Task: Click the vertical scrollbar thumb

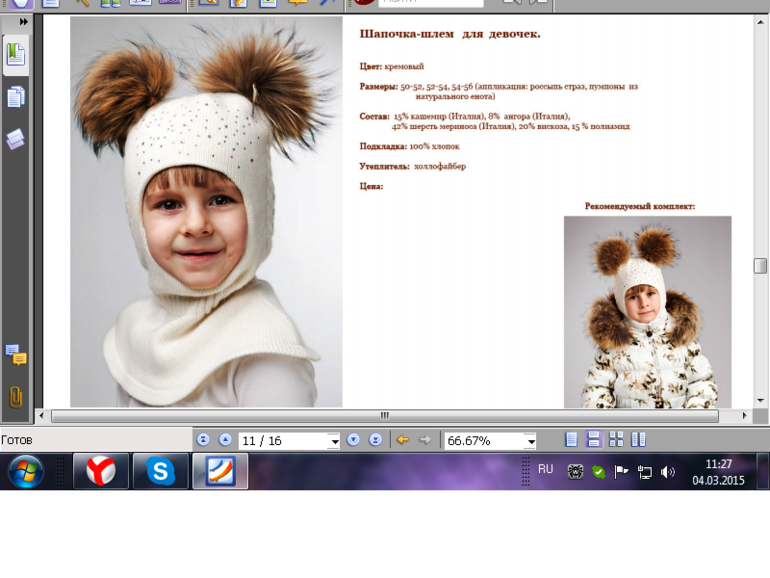Action: 760,265
